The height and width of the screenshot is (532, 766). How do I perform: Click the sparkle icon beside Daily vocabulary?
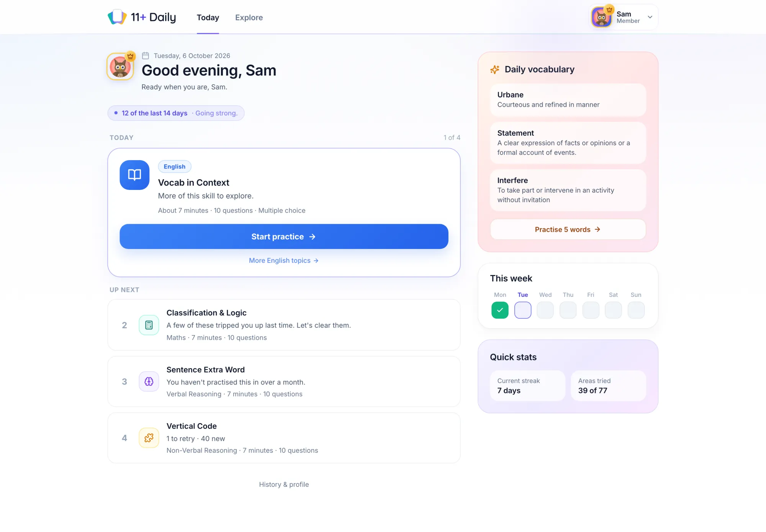click(x=495, y=70)
